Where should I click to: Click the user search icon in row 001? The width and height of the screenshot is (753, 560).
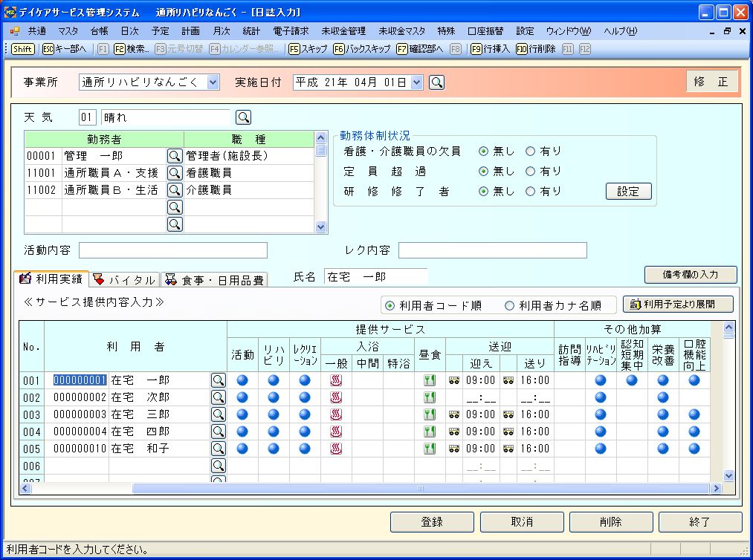click(218, 380)
